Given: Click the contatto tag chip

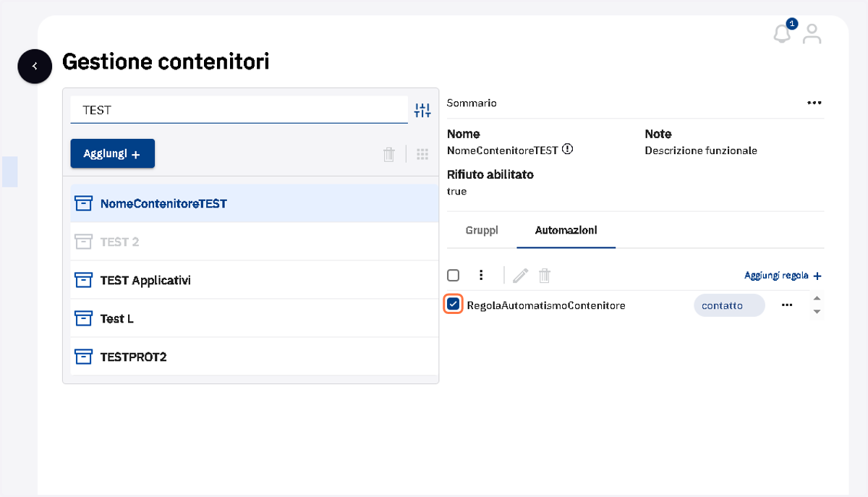Looking at the screenshot, I should [729, 305].
